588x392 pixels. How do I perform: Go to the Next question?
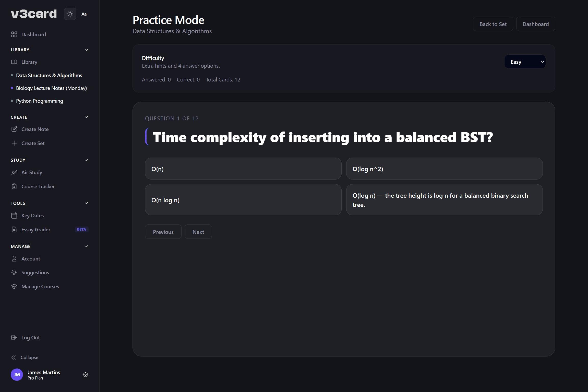point(198,232)
